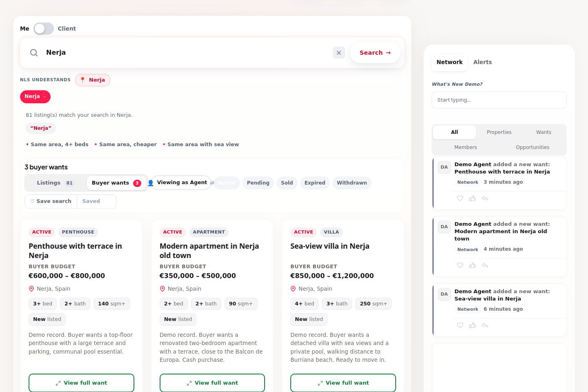This screenshot has height=392, width=588.
Task: Click location pin on Penthouse card
Action: (x=31, y=289)
